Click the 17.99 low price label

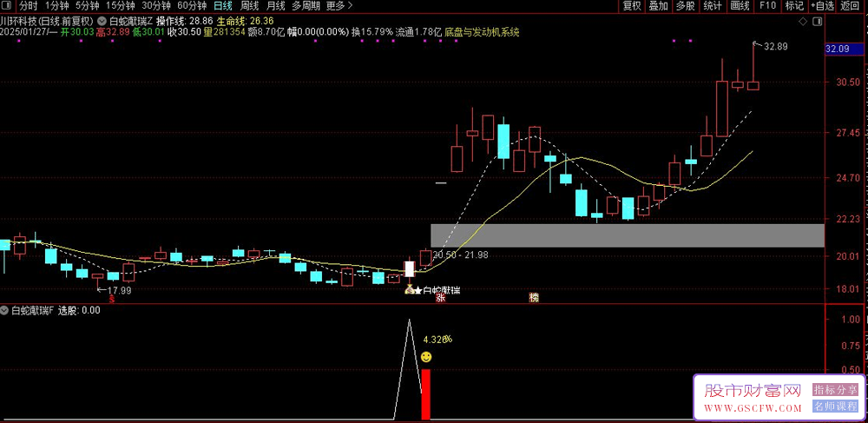point(119,290)
